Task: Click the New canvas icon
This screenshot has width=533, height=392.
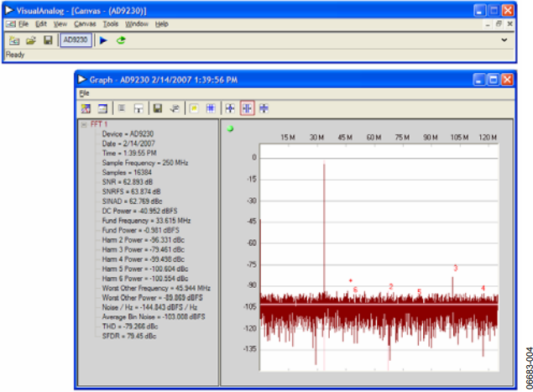Action: tap(14, 40)
